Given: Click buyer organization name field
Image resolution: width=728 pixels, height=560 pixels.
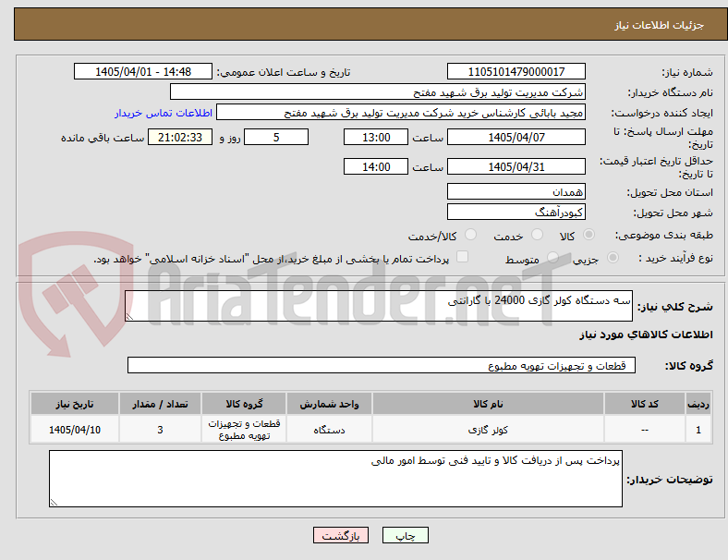Looking at the screenshot, I should click(x=378, y=91).
